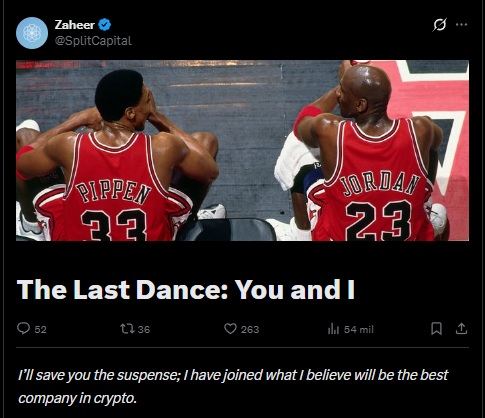Click the Grok explain-post icon

(x=439, y=25)
